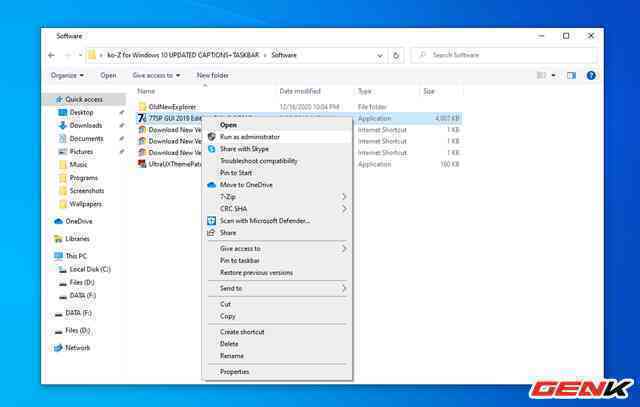Click the Back navigation arrow
This screenshot has width=640, height=407.
click(51, 55)
